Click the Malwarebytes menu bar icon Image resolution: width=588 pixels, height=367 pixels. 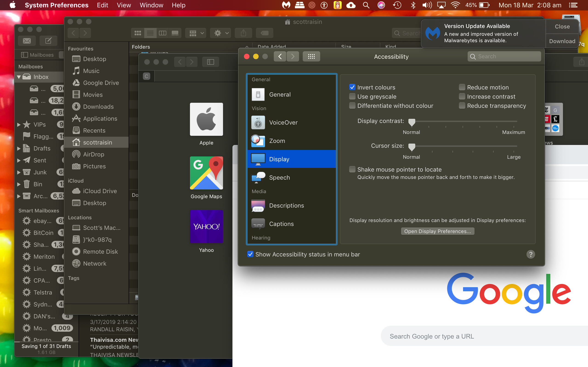pos(286,5)
